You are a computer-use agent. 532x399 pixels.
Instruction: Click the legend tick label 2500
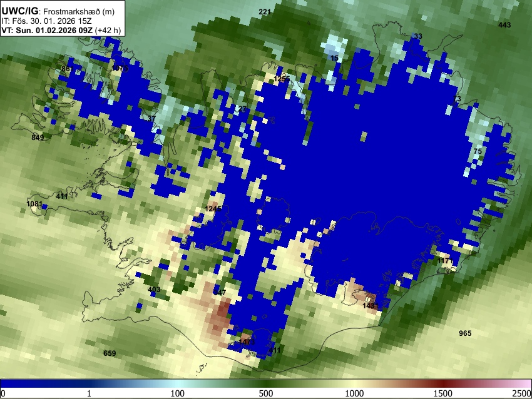pyautogui.click(x=522, y=393)
